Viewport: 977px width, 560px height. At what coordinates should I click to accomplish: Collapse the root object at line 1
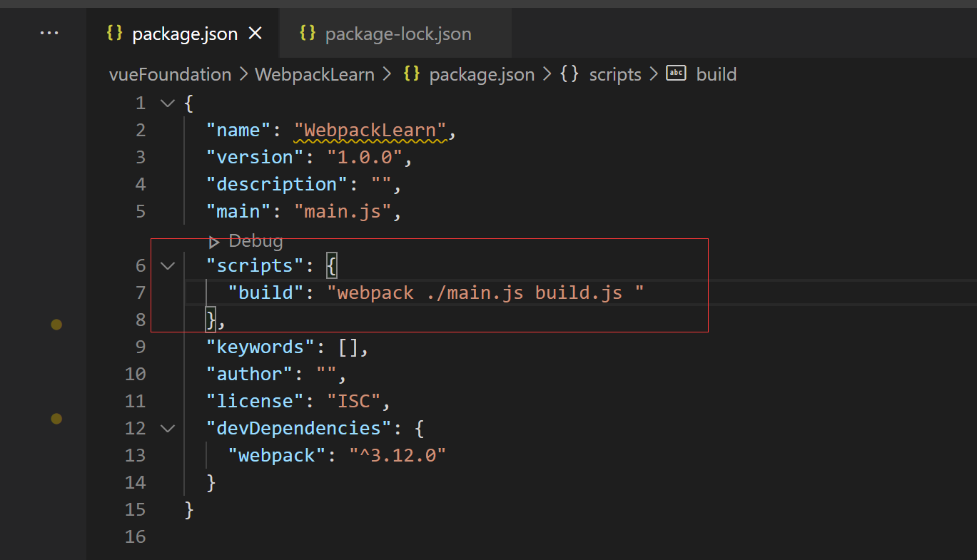coord(168,103)
